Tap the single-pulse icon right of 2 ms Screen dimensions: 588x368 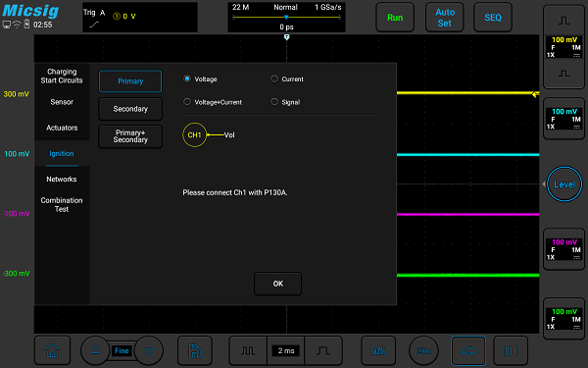[323, 350]
